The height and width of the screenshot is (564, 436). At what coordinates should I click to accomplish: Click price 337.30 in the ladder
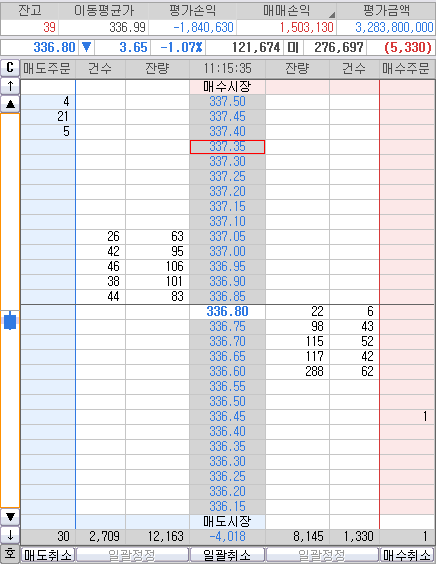227,162
